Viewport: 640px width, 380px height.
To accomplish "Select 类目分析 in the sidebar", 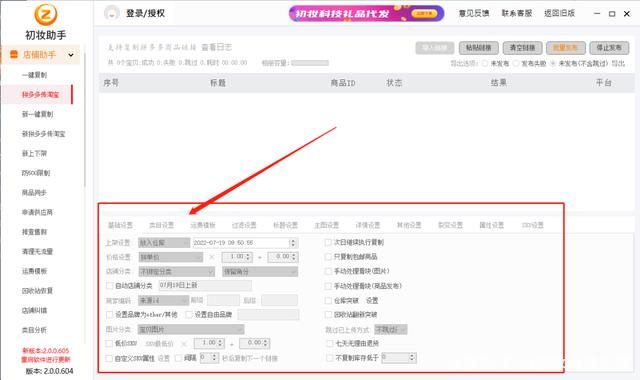I will (35, 330).
